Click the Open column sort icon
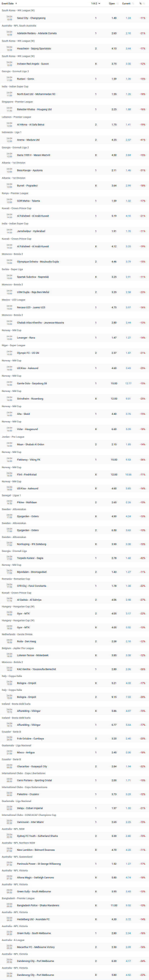 (118, 3)
